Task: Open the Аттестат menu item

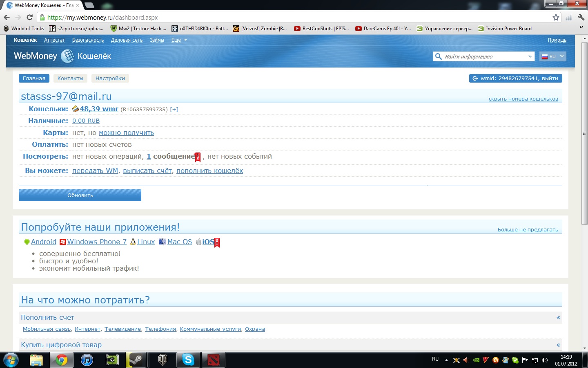Action: click(x=54, y=40)
